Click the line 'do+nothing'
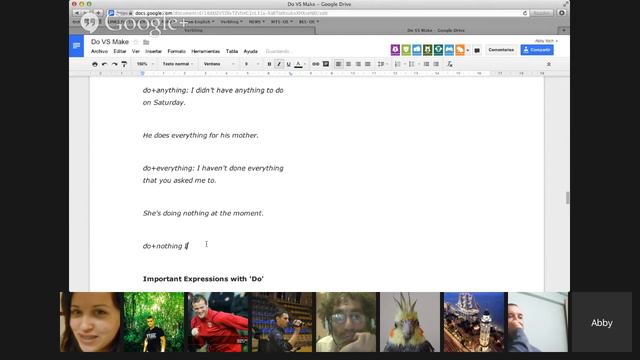Image resolution: width=640 pixels, height=360 pixels. 165,246
